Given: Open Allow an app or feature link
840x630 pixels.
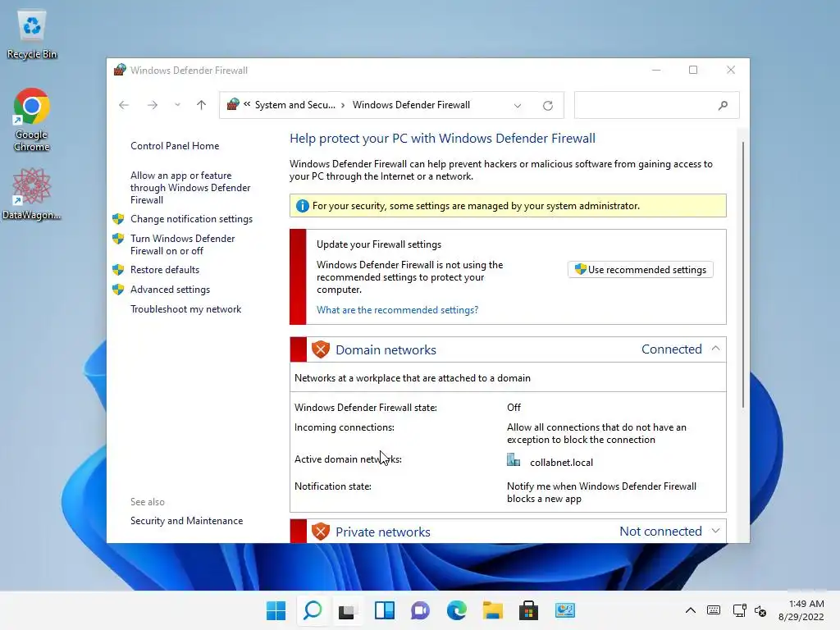Looking at the screenshot, I should pyautogui.click(x=190, y=188).
